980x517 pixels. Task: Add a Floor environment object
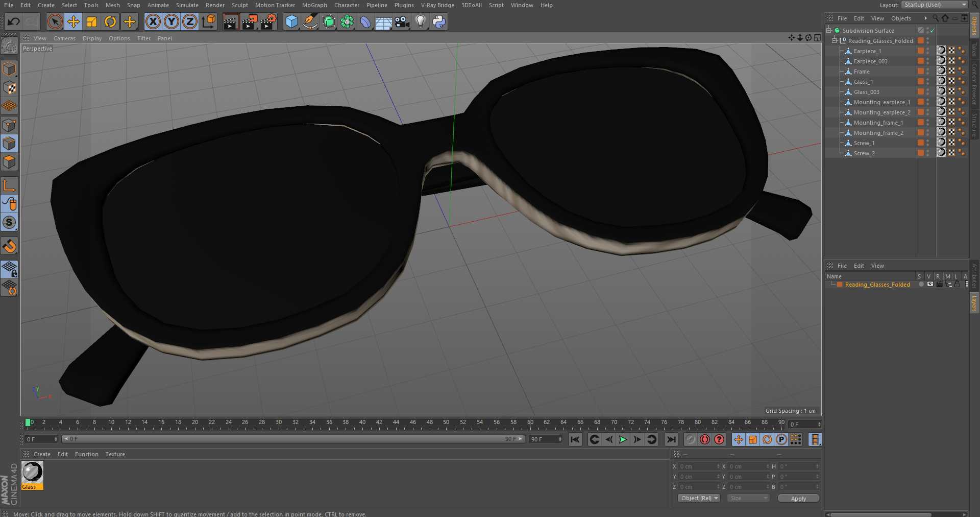point(384,21)
